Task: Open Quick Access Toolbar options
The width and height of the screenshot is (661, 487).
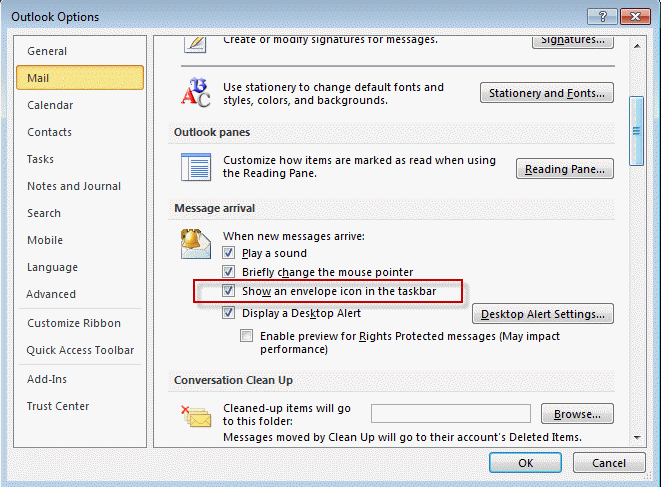Action: point(80,350)
